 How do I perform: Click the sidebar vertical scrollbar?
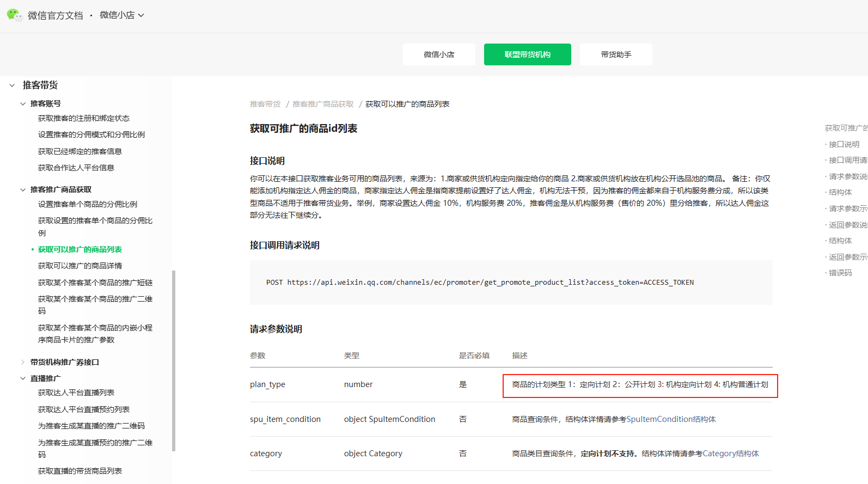pos(174,361)
